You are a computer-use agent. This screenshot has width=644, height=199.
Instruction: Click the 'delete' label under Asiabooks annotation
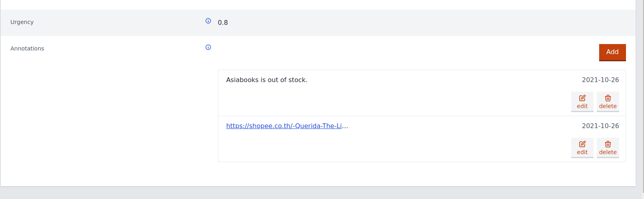608,106
